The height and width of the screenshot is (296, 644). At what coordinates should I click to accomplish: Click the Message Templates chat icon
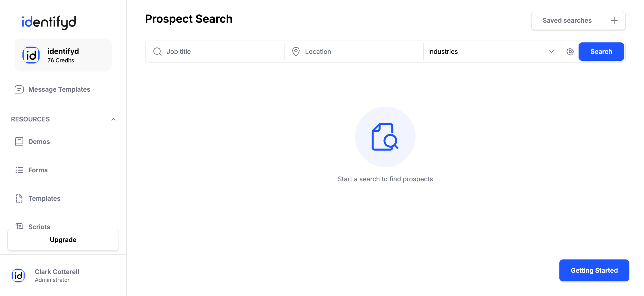point(19,89)
